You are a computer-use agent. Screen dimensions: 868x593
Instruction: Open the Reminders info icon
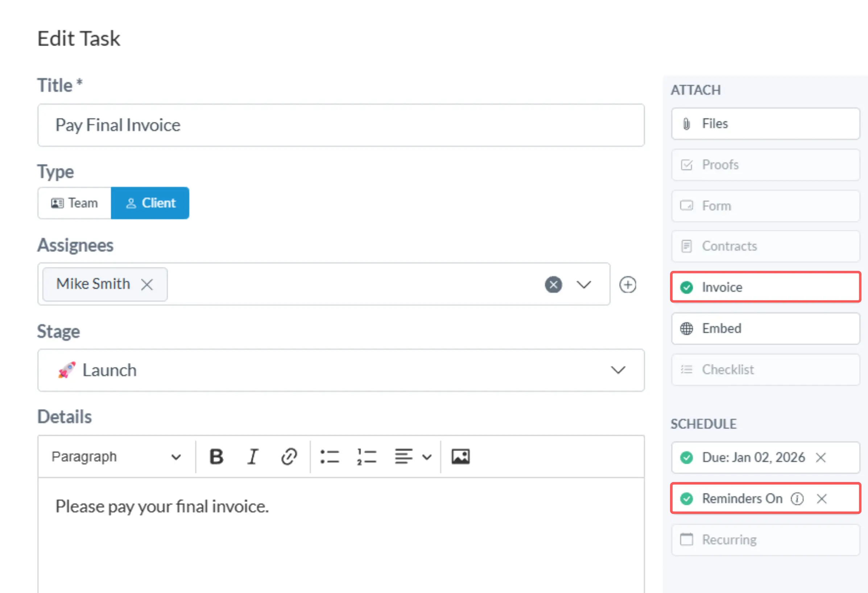click(797, 498)
